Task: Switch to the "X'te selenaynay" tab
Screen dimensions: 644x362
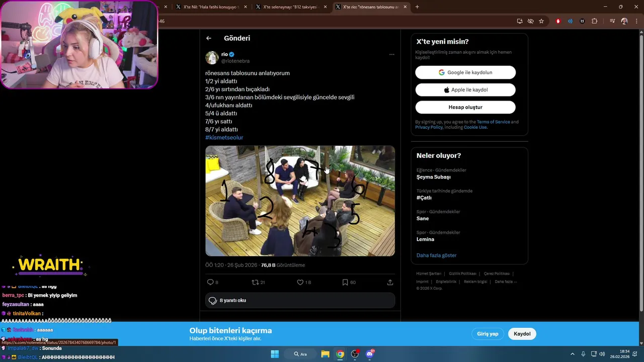Action: (x=290, y=7)
